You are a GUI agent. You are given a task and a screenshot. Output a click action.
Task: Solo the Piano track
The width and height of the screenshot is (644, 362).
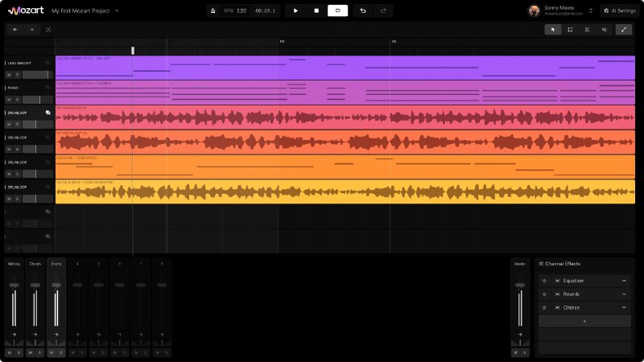point(17,100)
